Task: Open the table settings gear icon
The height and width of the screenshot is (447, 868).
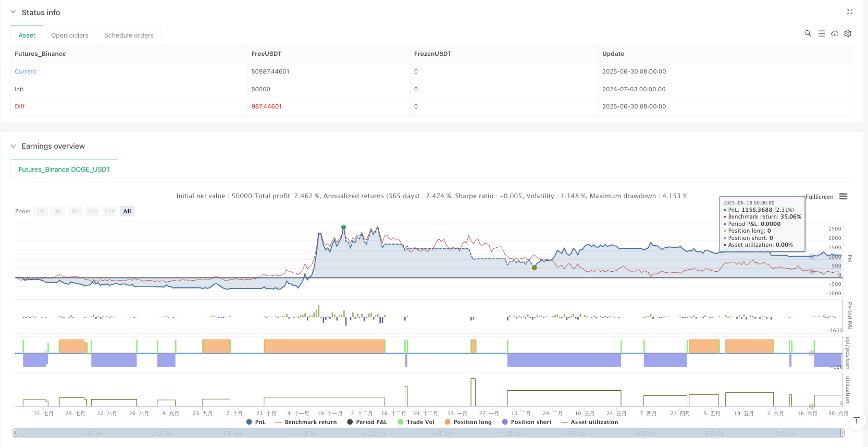Action: tap(848, 33)
